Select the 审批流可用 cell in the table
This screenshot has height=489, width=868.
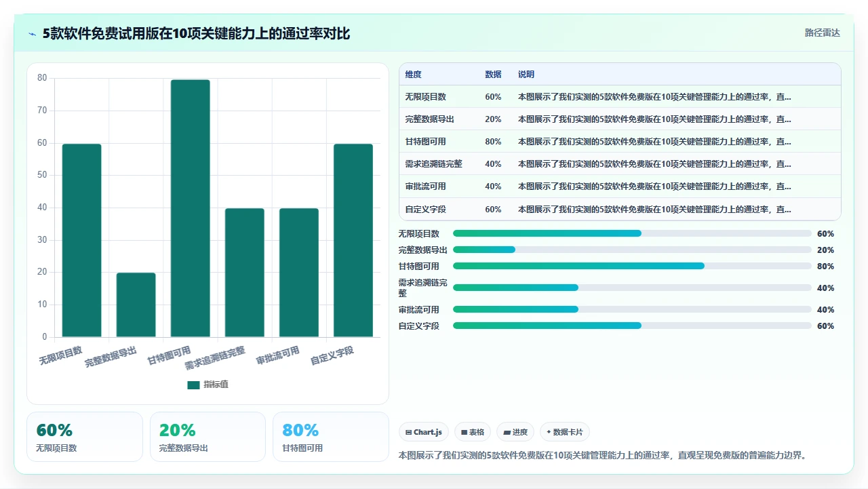(x=426, y=187)
